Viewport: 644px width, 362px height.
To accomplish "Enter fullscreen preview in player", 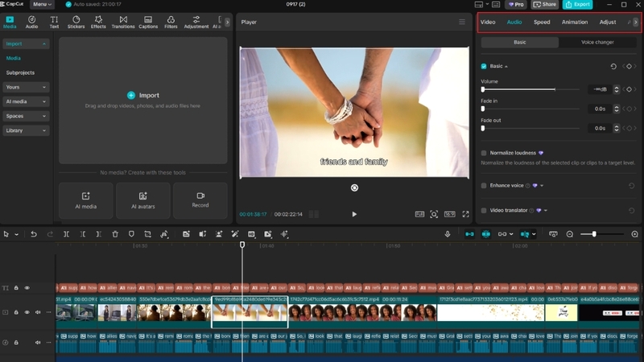I will click(x=465, y=214).
